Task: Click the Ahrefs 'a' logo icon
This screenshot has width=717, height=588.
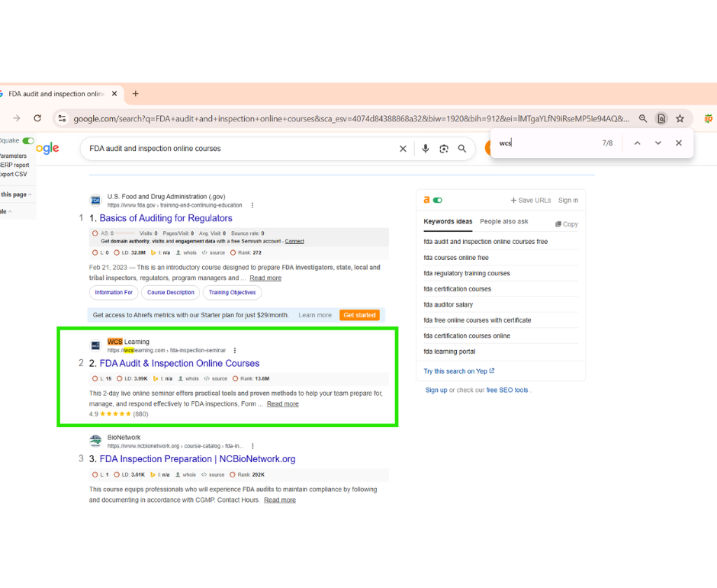Action: (x=426, y=200)
